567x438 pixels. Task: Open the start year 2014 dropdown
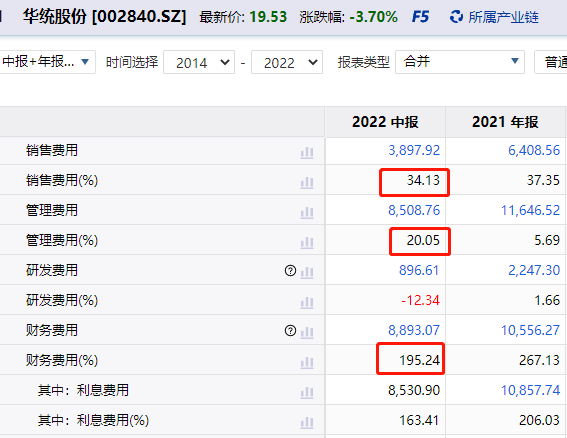pos(199,62)
